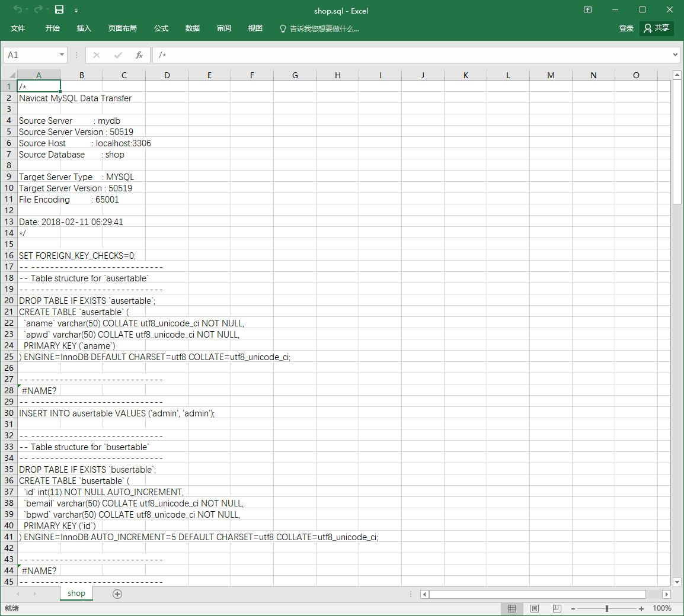Select the shop worksheet tab
Viewport: 684px width, 616px height.
click(x=76, y=593)
